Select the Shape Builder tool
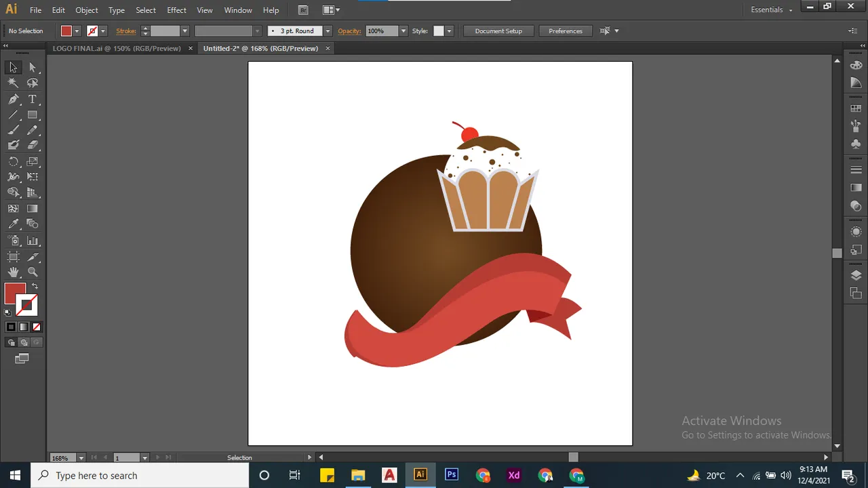Viewport: 868px width, 488px height. [13, 193]
